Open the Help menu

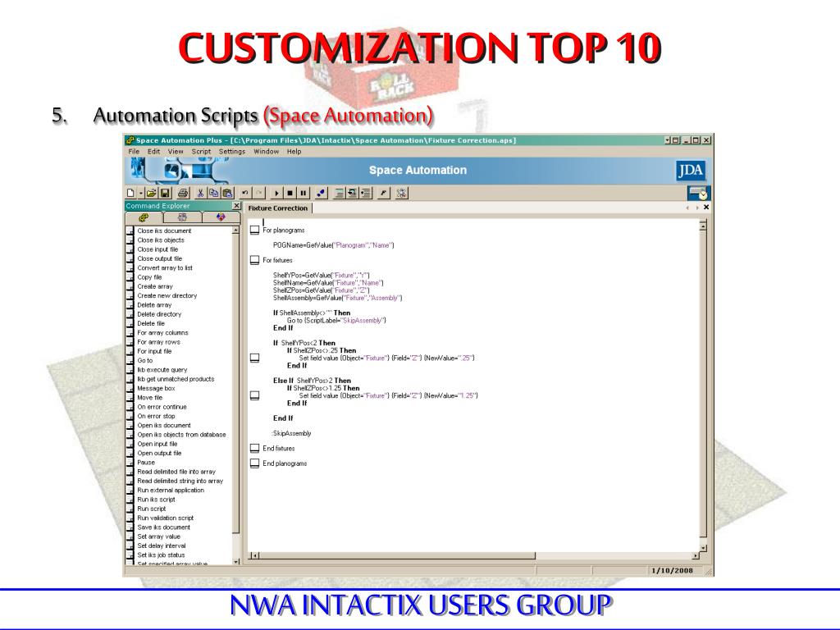(x=294, y=152)
